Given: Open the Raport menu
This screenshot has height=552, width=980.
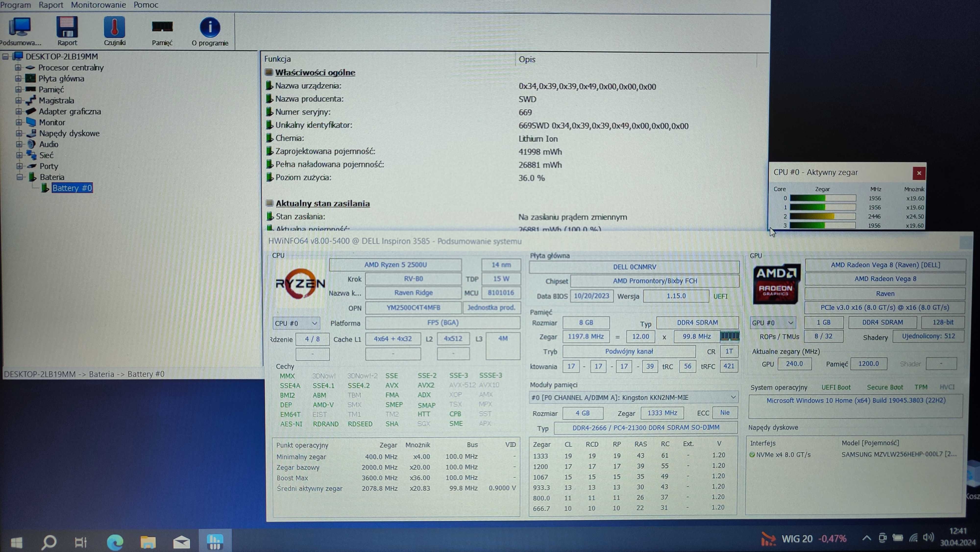Looking at the screenshot, I should (x=51, y=5).
